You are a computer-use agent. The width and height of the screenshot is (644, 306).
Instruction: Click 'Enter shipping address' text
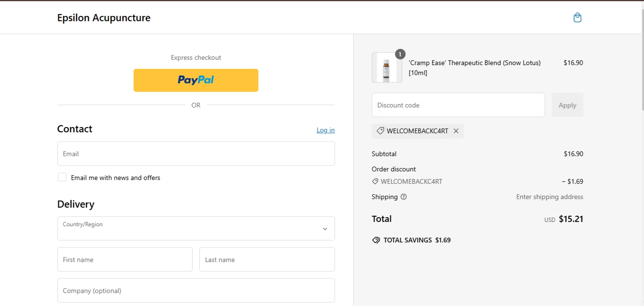550,197
